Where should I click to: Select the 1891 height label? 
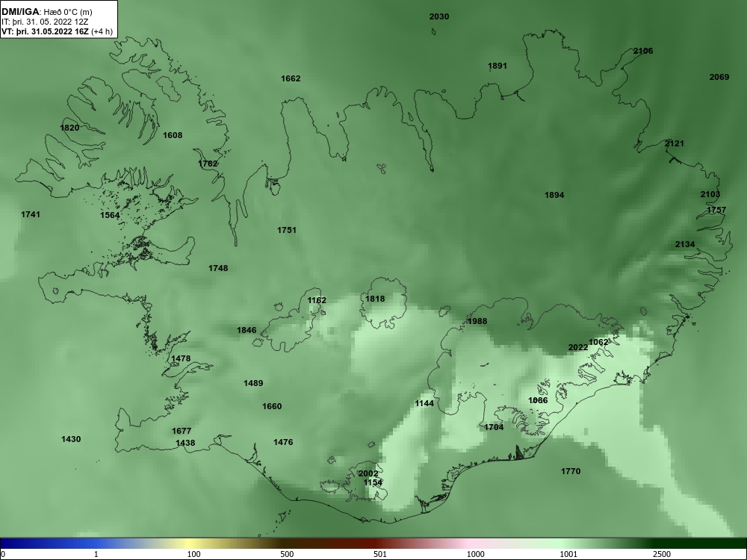[498, 66]
